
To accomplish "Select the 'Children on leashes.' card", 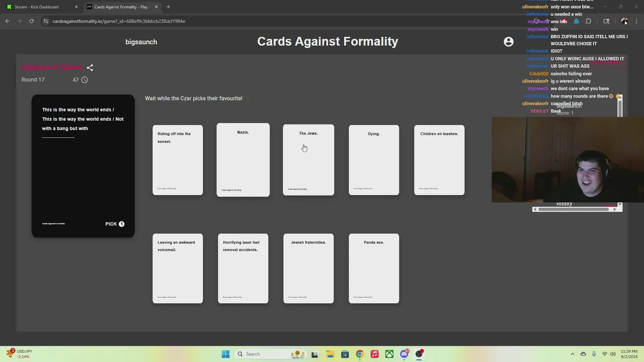I will pyautogui.click(x=439, y=160).
